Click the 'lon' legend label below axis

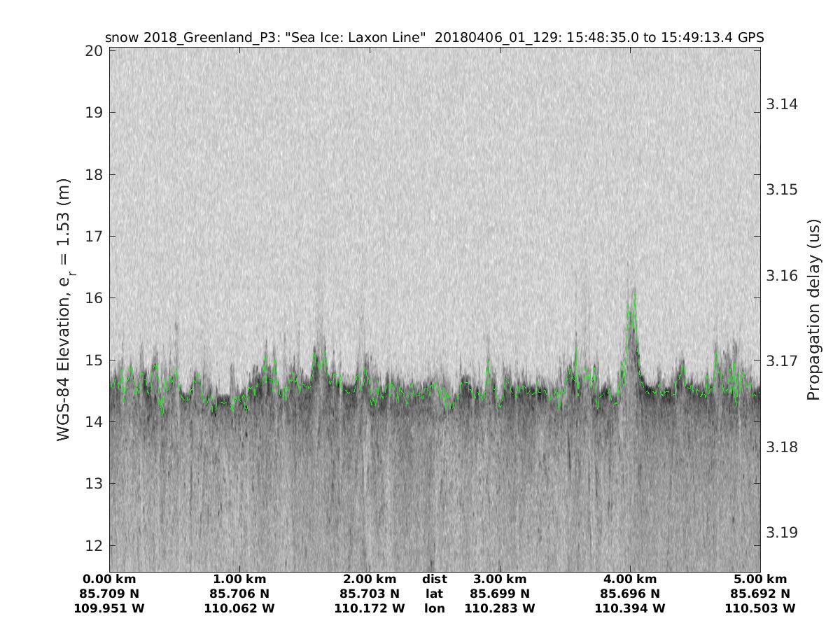[435, 608]
